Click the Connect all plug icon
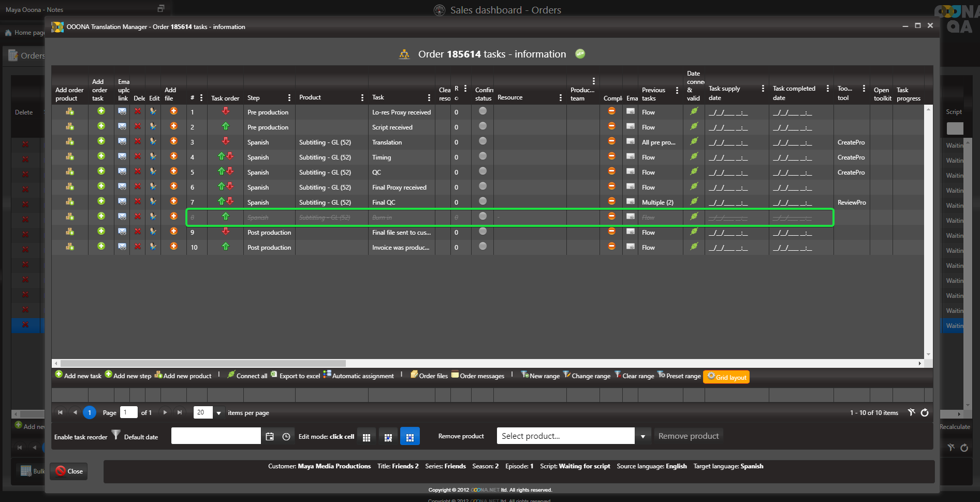 pyautogui.click(x=231, y=375)
